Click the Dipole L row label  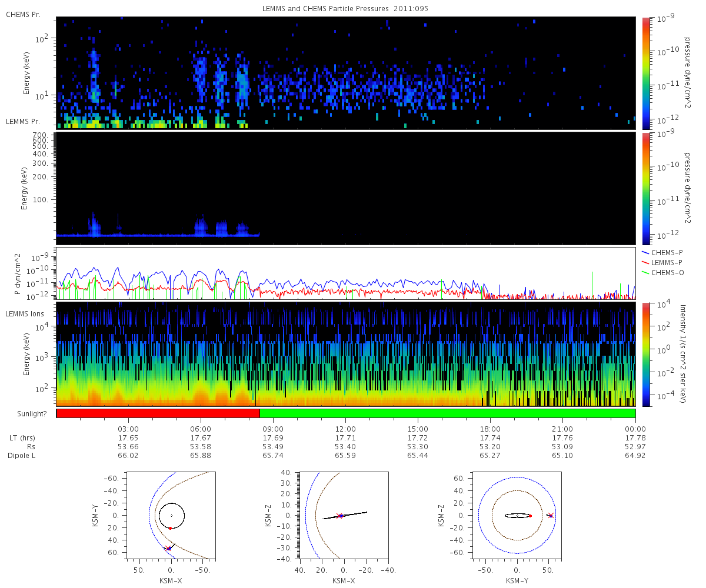23,456
